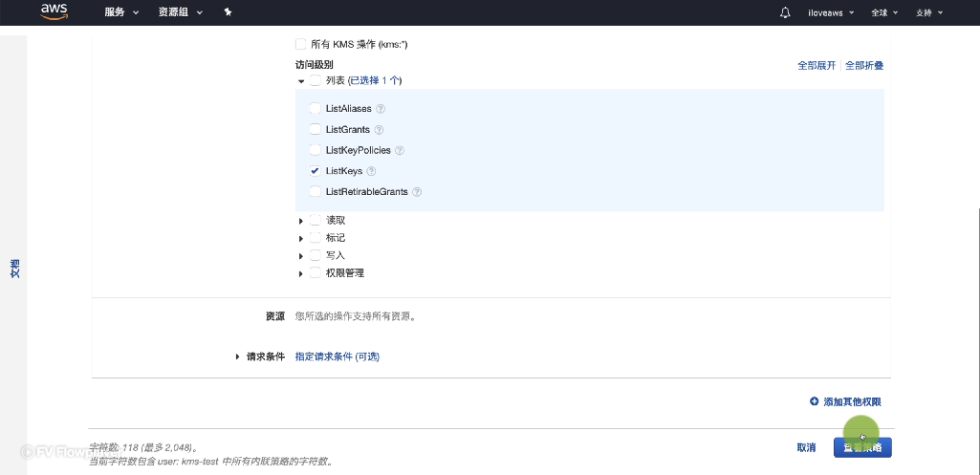Image resolution: width=980 pixels, height=475 pixels.
Task: Show help for ListKeys
Action: (371, 171)
